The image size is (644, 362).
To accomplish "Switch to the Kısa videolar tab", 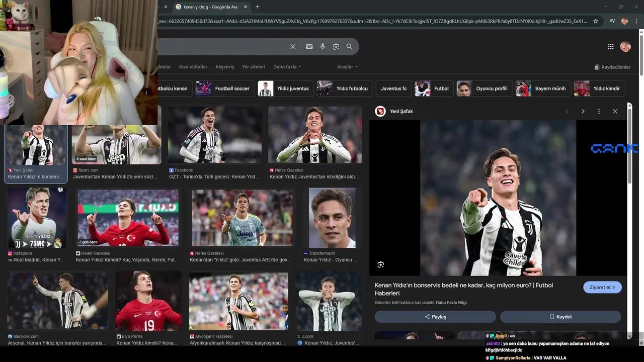I will (x=193, y=67).
